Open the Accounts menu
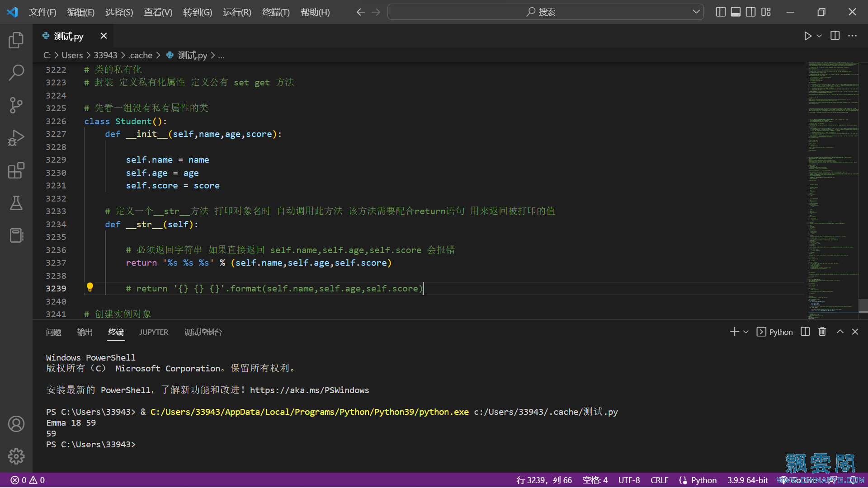 point(16,424)
